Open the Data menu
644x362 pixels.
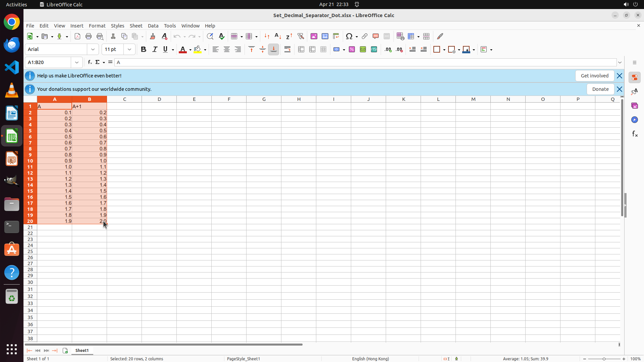153,26
